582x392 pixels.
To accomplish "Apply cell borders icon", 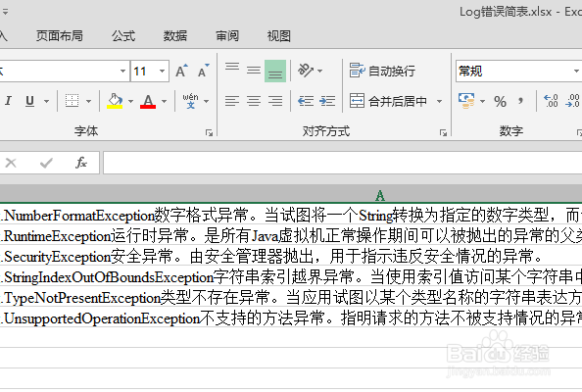I will [x=72, y=101].
